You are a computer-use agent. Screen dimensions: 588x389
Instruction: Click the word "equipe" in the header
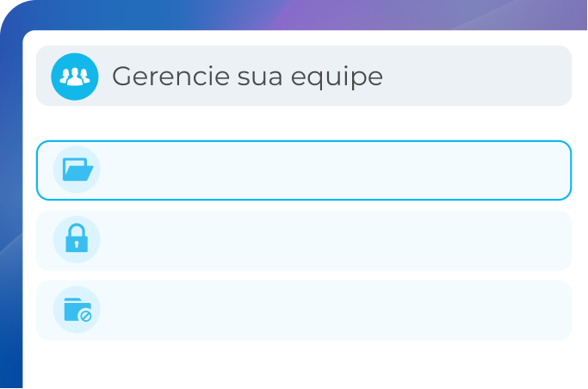pyautogui.click(x=343, y=77)
